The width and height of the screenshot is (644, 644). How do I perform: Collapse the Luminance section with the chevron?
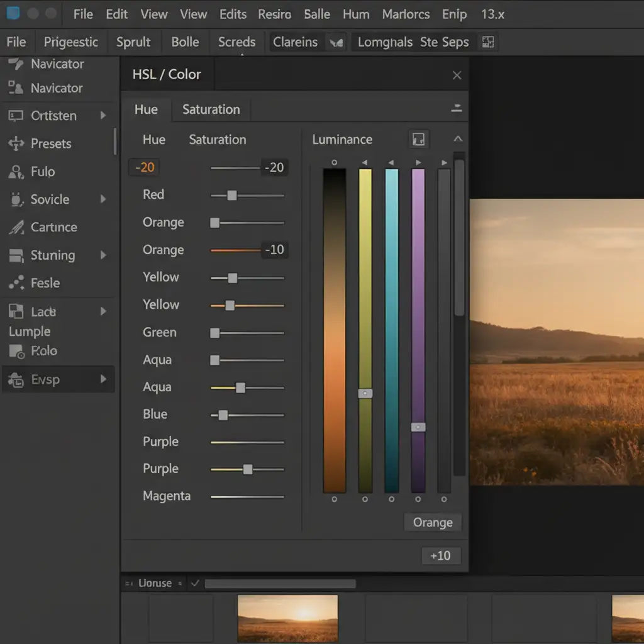(458, 139)
